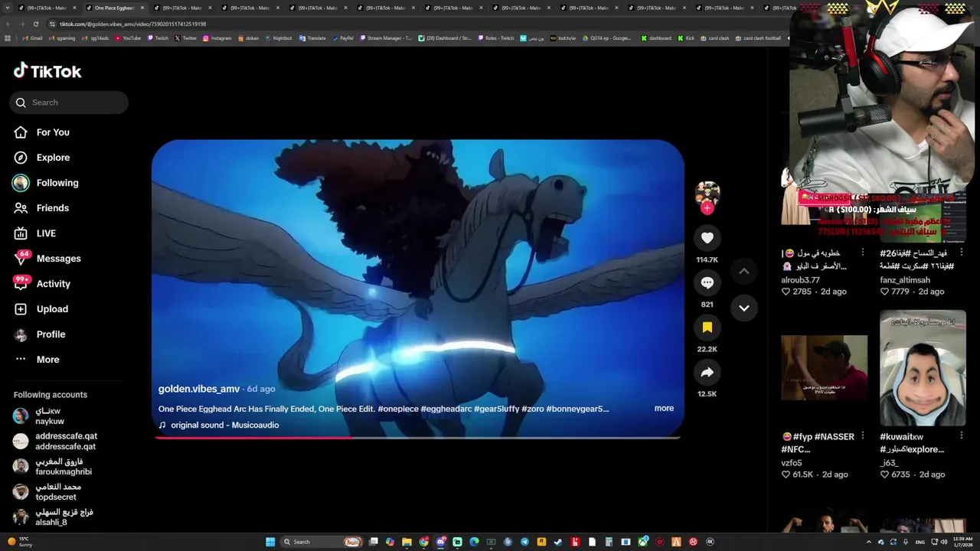
Task: Open File Explorer from the taskbar
Action: tap(407, 542)
